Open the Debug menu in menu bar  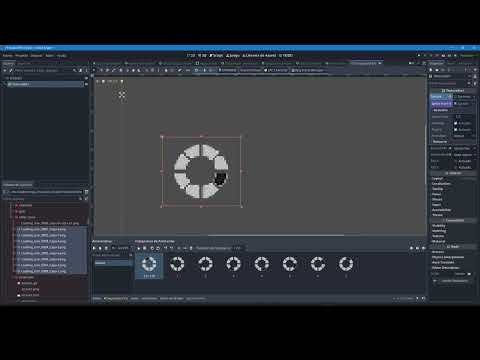point(36,55)
